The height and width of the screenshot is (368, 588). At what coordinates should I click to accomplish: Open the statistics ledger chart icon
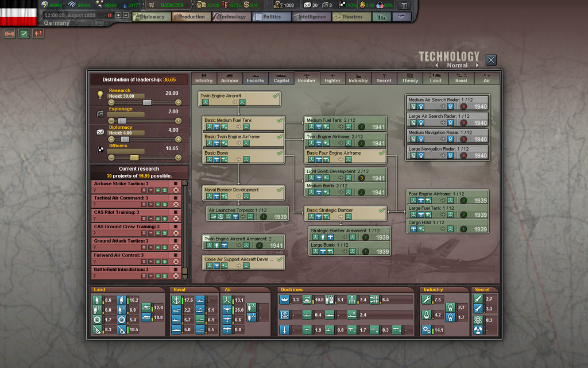coord(382,17)
